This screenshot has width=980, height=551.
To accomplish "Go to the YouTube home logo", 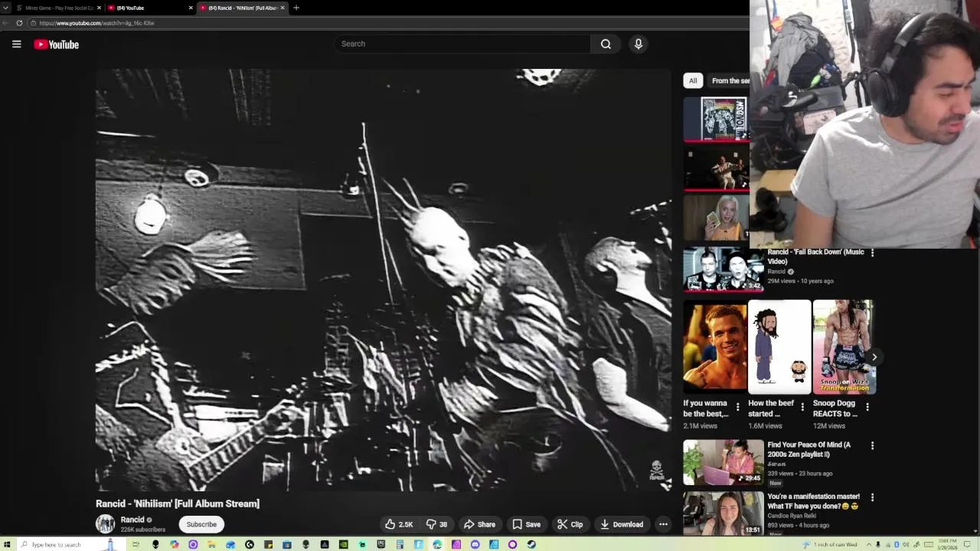I will (57, 44).
